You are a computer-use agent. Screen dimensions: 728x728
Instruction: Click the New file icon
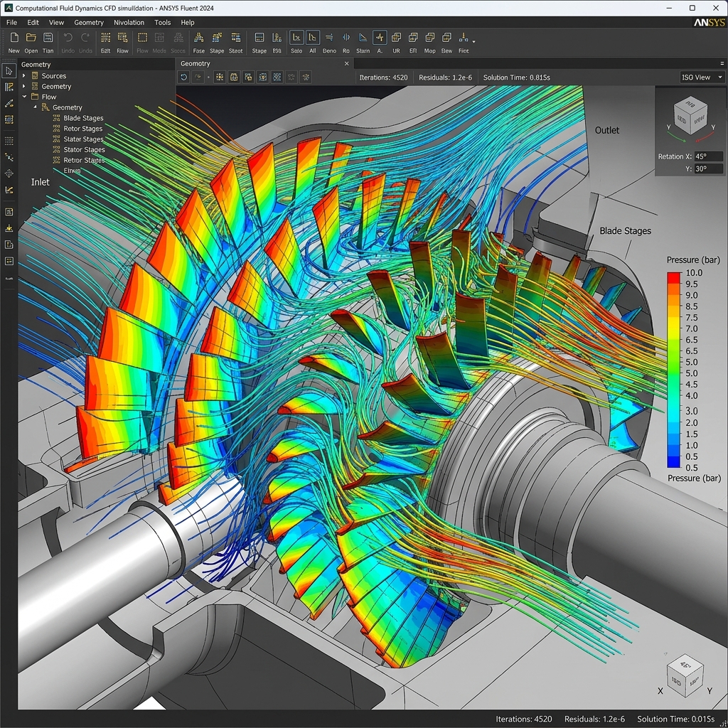coord(14,38)
